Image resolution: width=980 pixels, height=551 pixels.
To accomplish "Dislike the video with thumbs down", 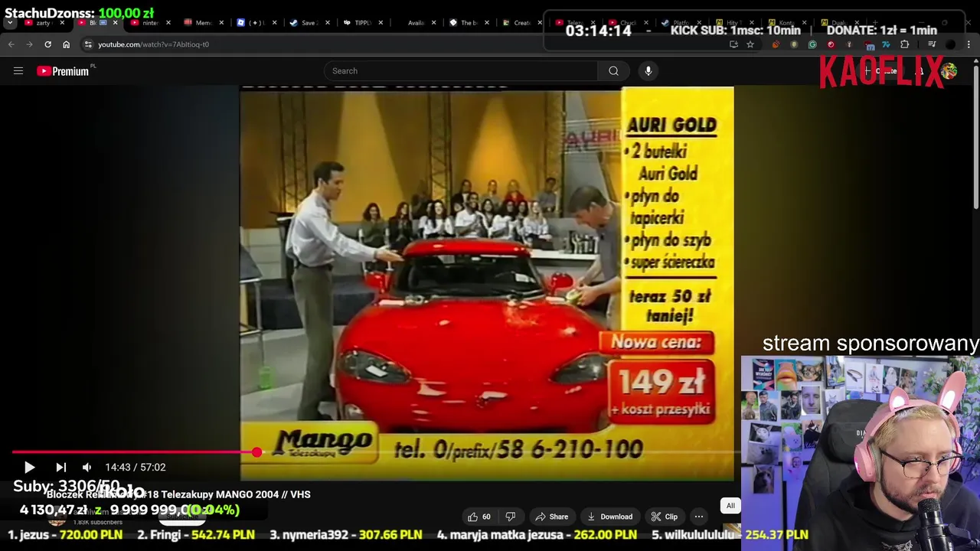I will (x=511, y=517).
